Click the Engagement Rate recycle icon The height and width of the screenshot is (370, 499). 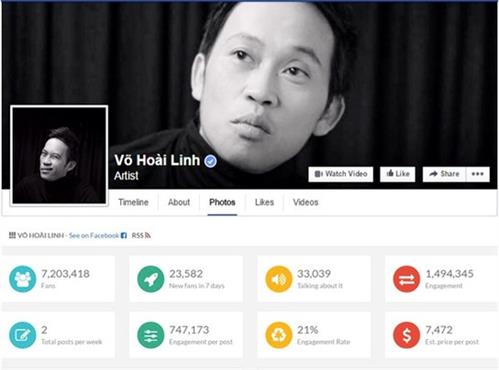[x=279, y=335]
